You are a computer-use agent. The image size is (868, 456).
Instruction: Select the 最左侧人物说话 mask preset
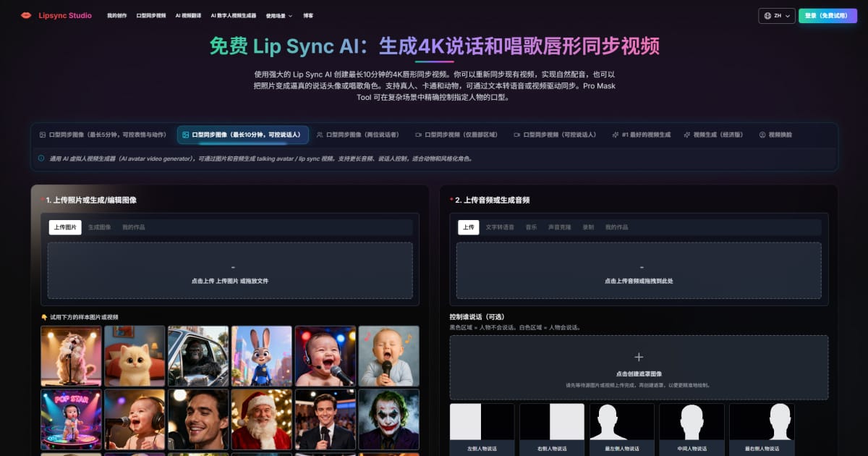click(x=622, y=429)
